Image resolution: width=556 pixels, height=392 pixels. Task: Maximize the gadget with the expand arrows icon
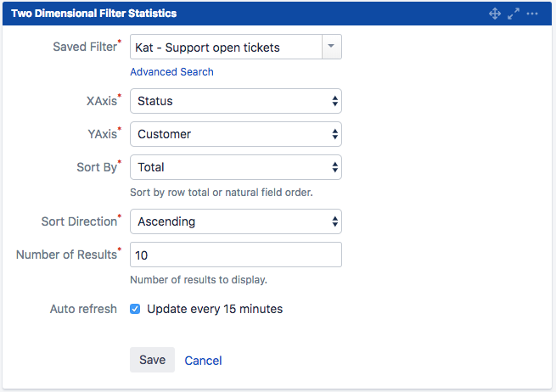514,14
